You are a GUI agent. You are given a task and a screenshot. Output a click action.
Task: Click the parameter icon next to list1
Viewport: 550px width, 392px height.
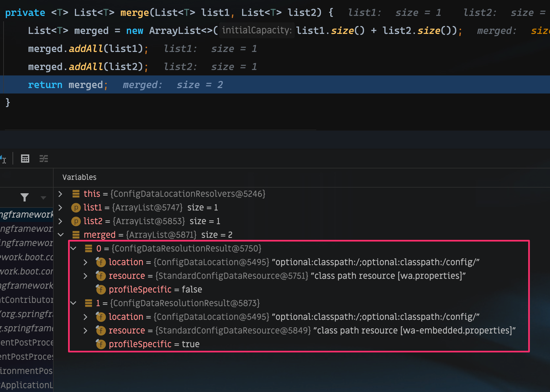click(76, 207)
